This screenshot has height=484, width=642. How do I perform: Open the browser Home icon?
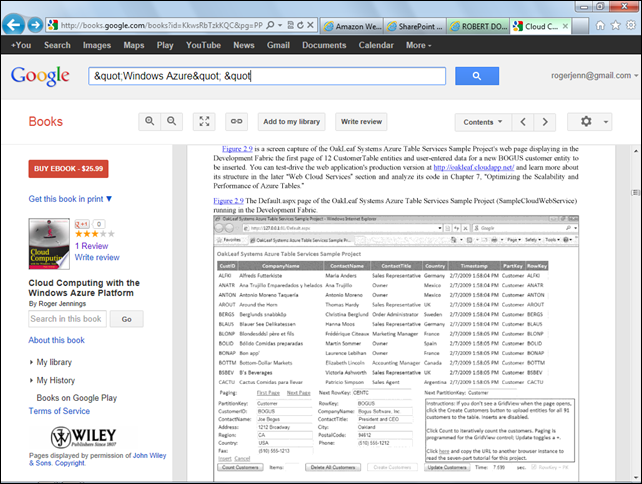[x=600, y=25]
